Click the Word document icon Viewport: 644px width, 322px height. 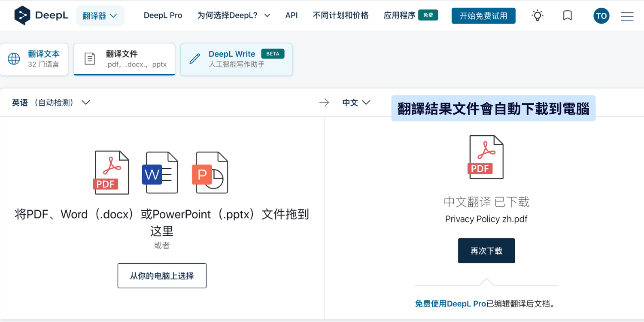(x=160, y=172)
